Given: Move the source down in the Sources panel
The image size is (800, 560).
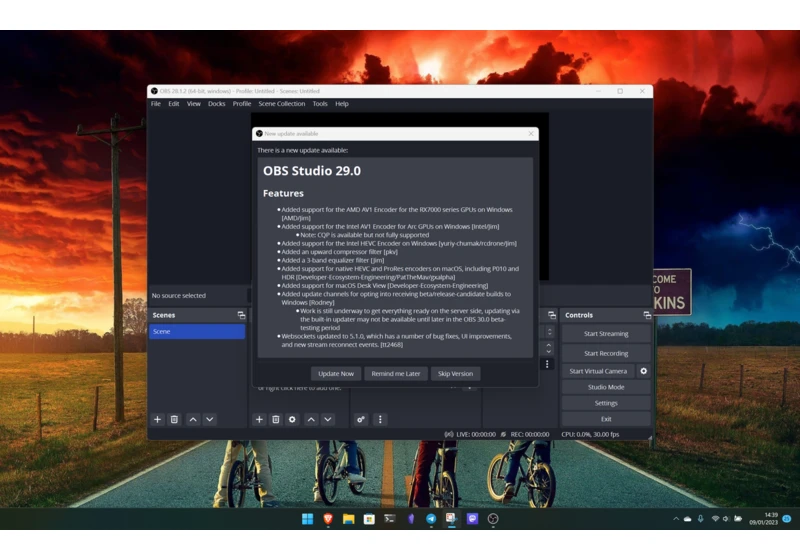Looking at the screenshot, I should click(328, 419).
